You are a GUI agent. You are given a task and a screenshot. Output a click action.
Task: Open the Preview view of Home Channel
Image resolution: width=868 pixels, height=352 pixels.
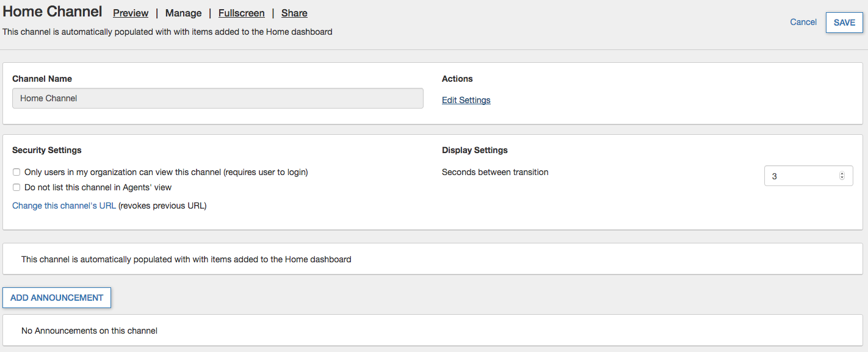pyautogui.click(x=131, y=13)
